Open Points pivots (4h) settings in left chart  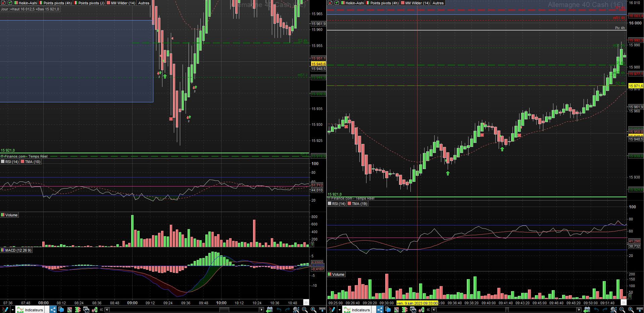point(55,3)
